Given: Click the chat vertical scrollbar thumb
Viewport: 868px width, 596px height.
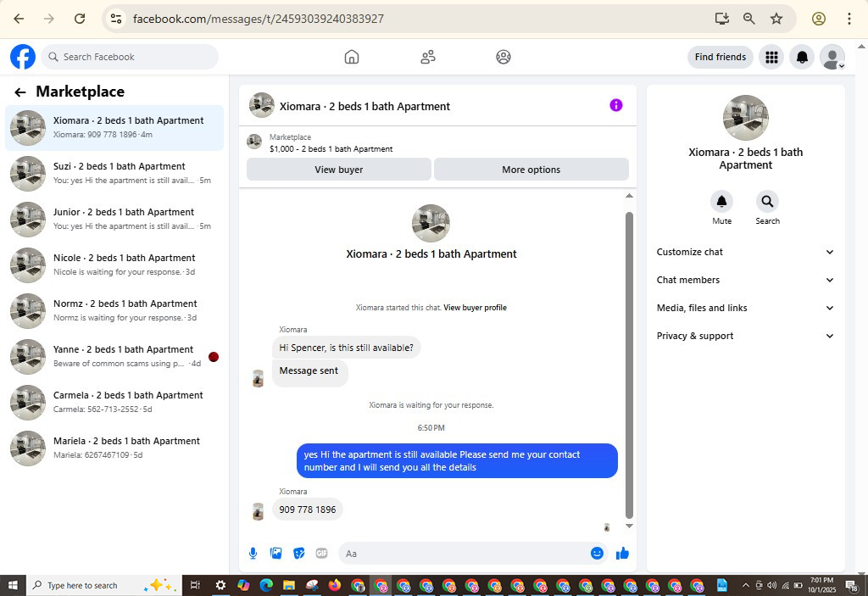Looking at the screenshot, I should (629, 365).
